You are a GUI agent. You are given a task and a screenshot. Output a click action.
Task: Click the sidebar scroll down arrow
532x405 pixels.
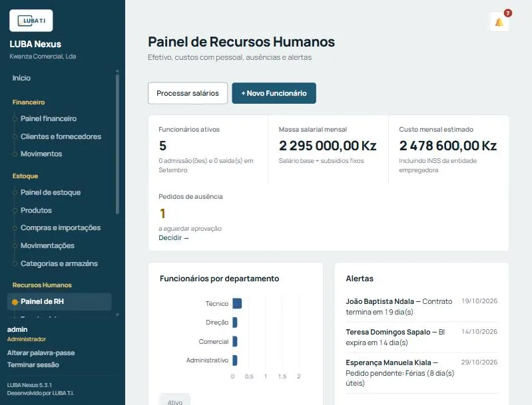click(117, 315)
